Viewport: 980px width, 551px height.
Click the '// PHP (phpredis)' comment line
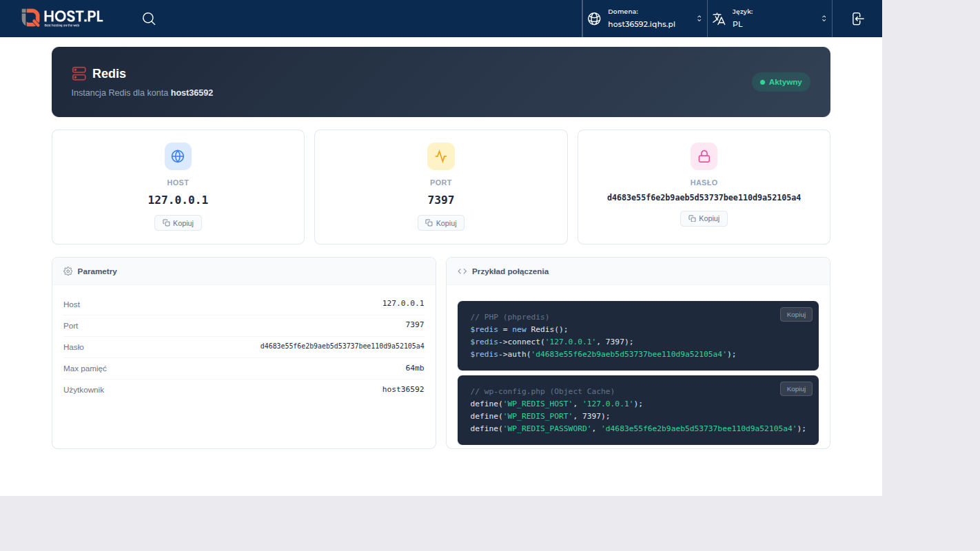510,317
